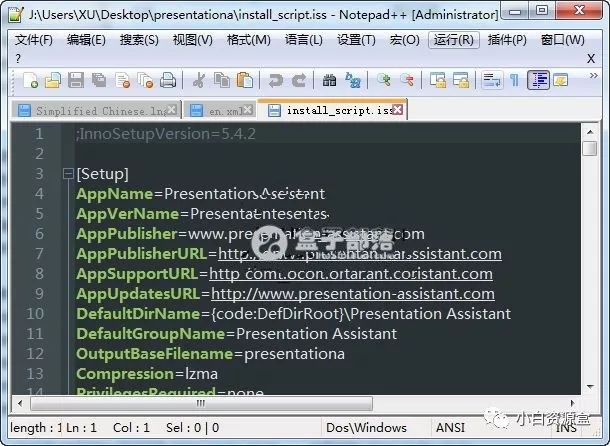Click the Redo arrow icon
This screenshot has width=610, height=446.
(298, 80)
